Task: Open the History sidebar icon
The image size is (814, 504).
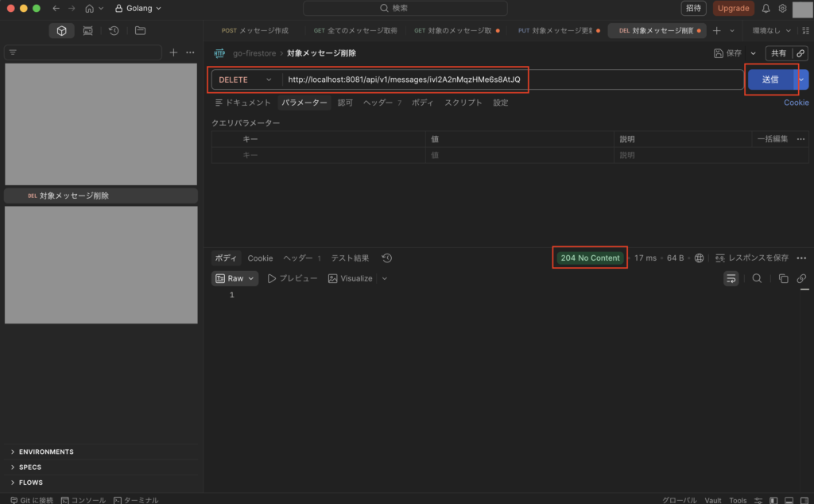Action: 114,30
